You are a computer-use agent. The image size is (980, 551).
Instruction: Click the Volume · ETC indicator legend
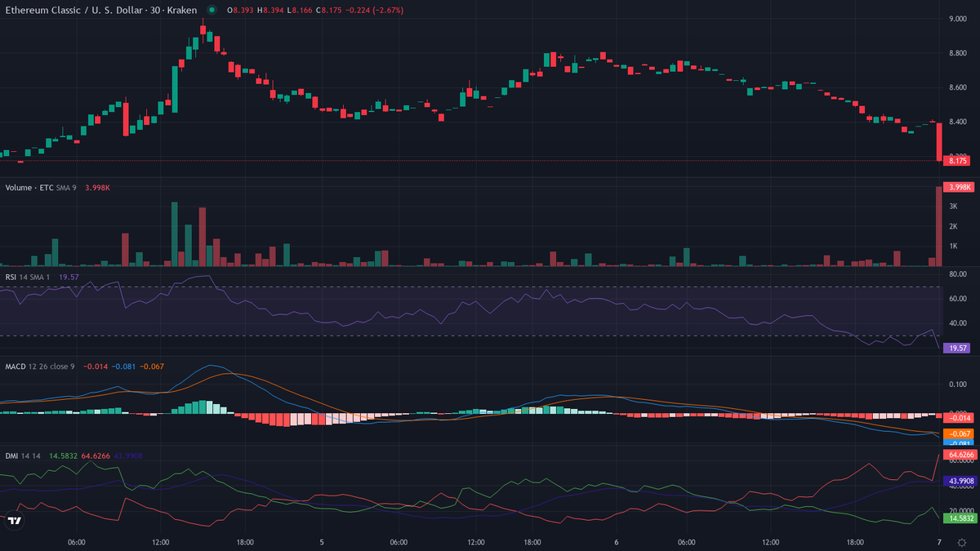[29, 188]
